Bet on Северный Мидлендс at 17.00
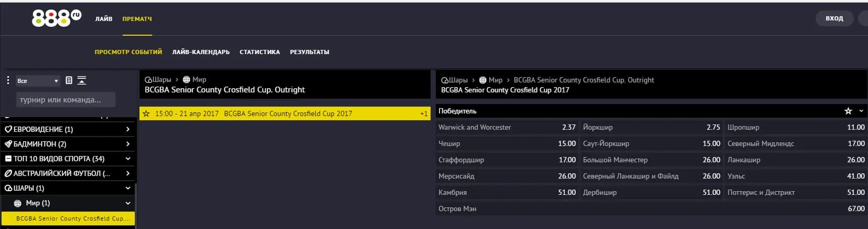The image size is (868, 229). click(x=796, y=143)
